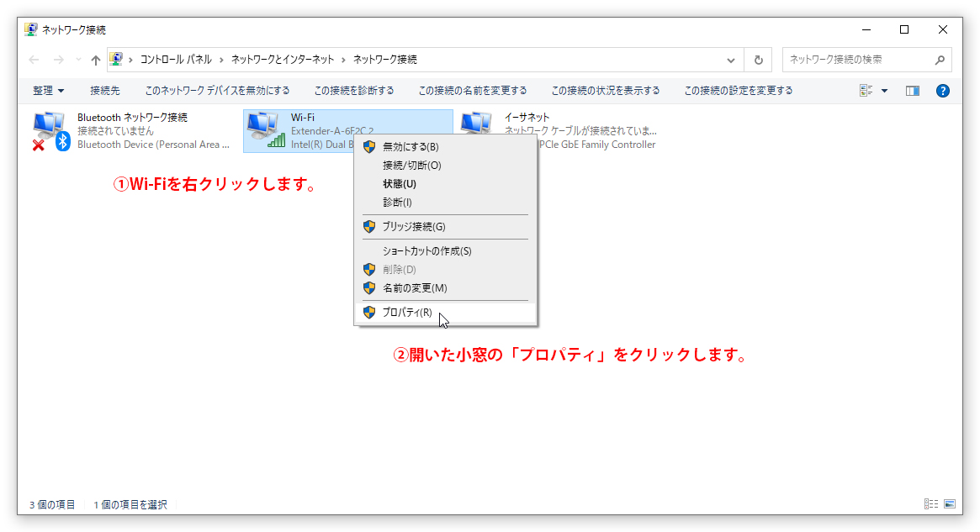Click the ネットワーク接続の検索 search field
The height and width of the screenshot is (532, 980).
(856, 60)
